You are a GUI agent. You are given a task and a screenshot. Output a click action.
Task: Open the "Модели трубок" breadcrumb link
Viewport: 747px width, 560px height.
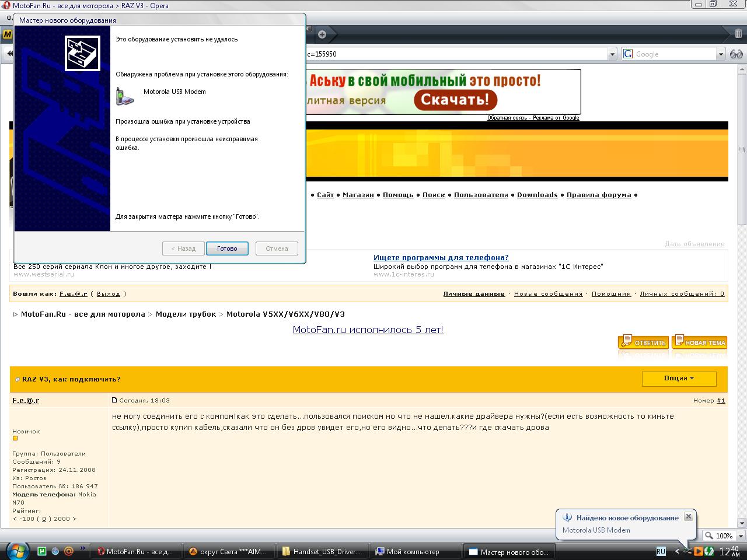(x=186, y=314)
